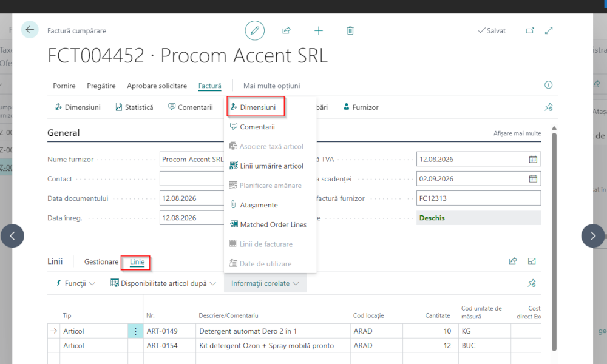Click Afișare mai multe link
Viewport: 607px width, 364px height.
(x=517, y=133)
